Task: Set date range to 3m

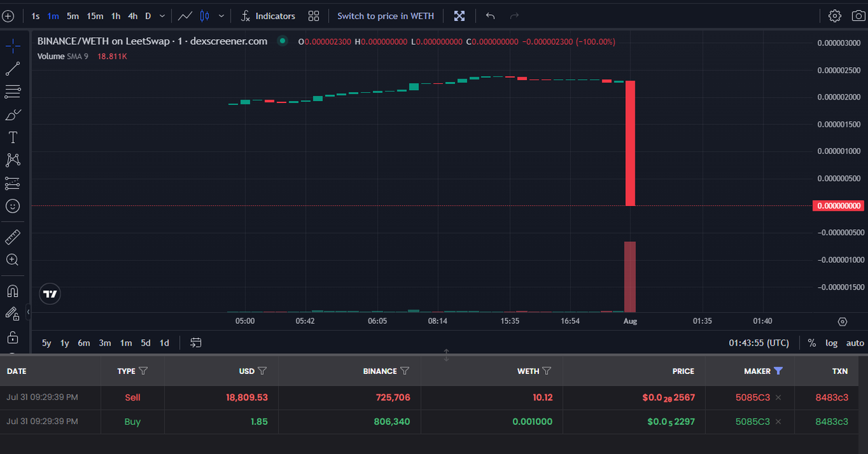Action: pos(104,343)
